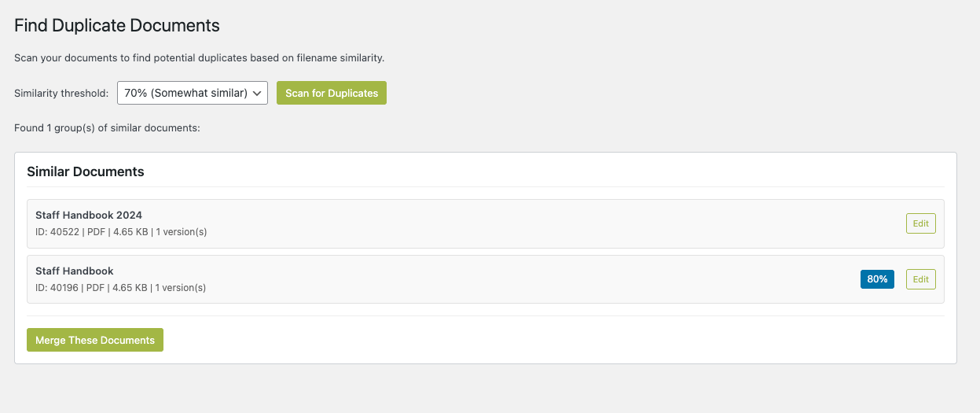Click the Staff Handbook title (80% match)

click(x=75, y=271)
